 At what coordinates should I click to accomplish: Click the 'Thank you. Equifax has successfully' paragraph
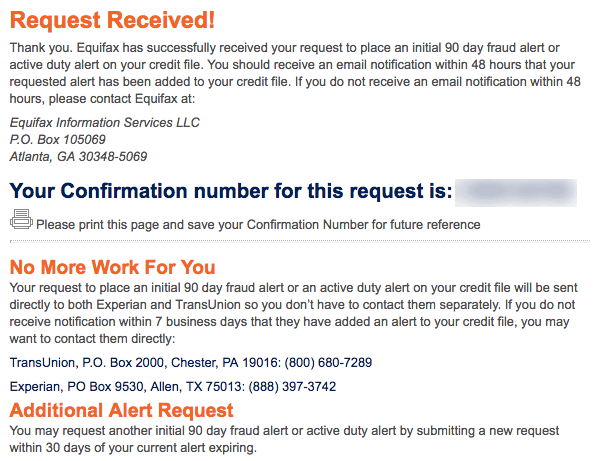[x=295, y=73]
